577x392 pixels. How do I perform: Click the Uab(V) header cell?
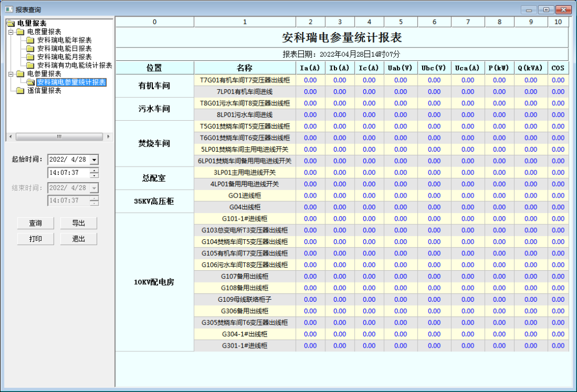point(400,68)
